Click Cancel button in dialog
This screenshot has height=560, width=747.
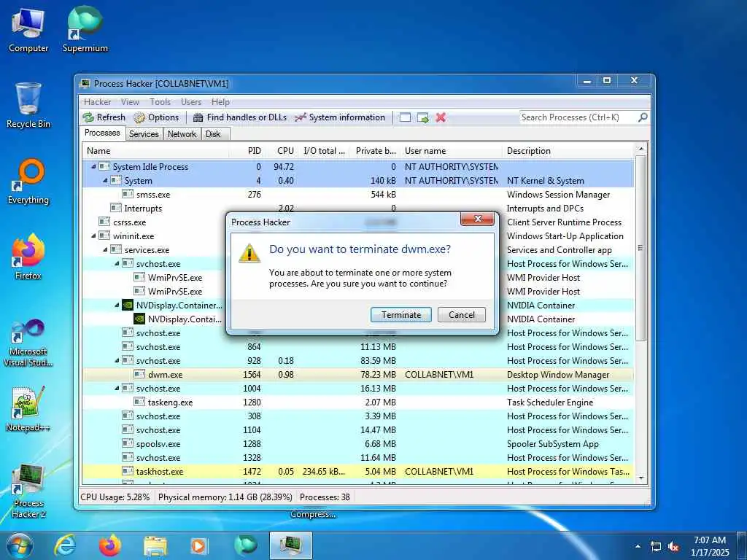(x=462, y=315)
